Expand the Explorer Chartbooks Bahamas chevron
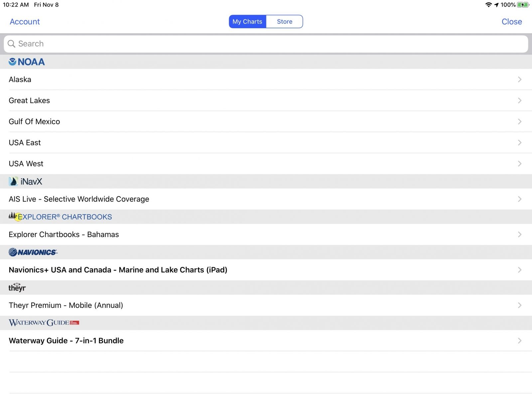The width and height of the screenshot is (532, 399). coord(520,234)
